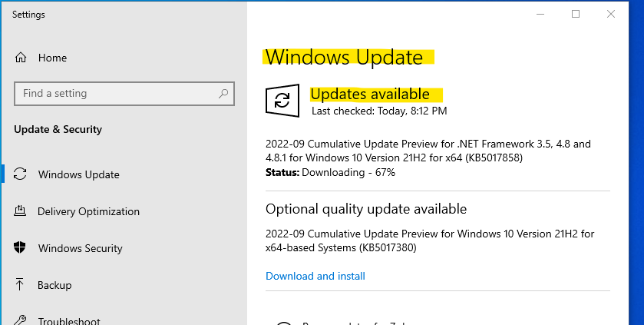This screenshot has width=644, height=325.
Task: Go to Settings Home
Action: [x=52, y=58]
